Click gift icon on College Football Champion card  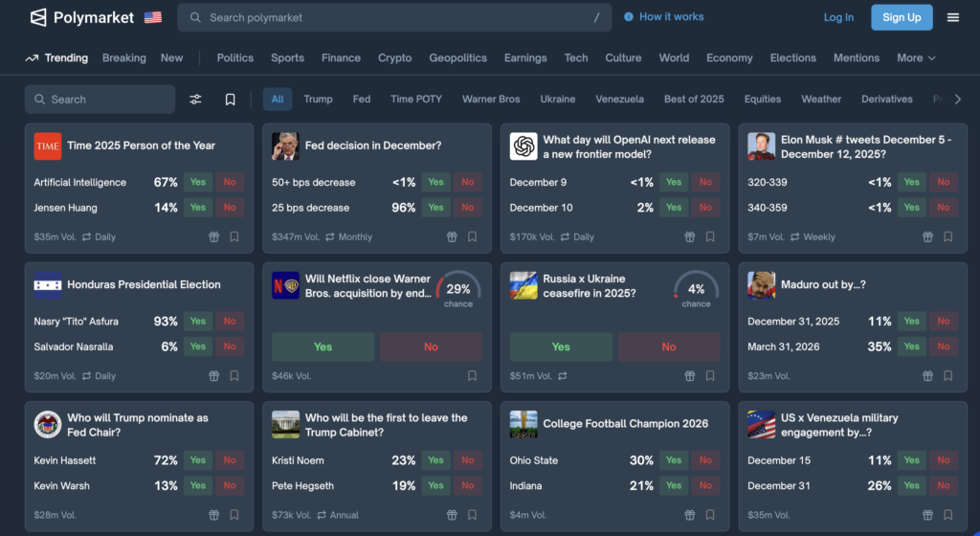pos(689,515)
